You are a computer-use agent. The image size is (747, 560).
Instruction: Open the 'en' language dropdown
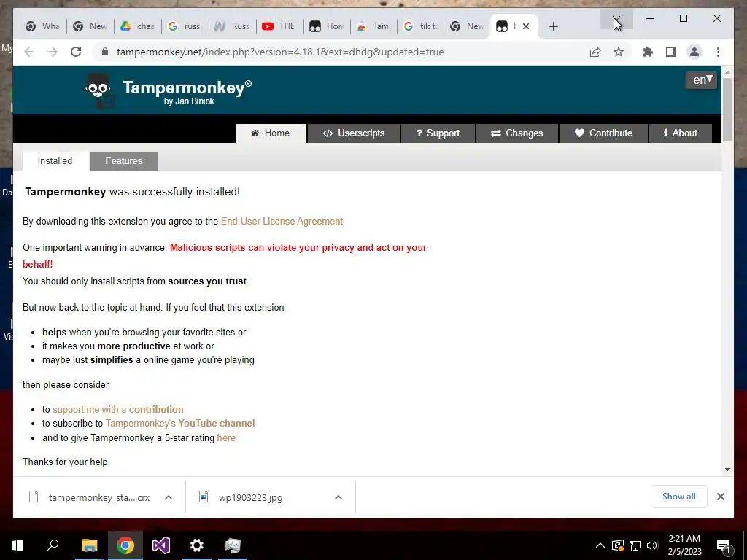[701, 79]
